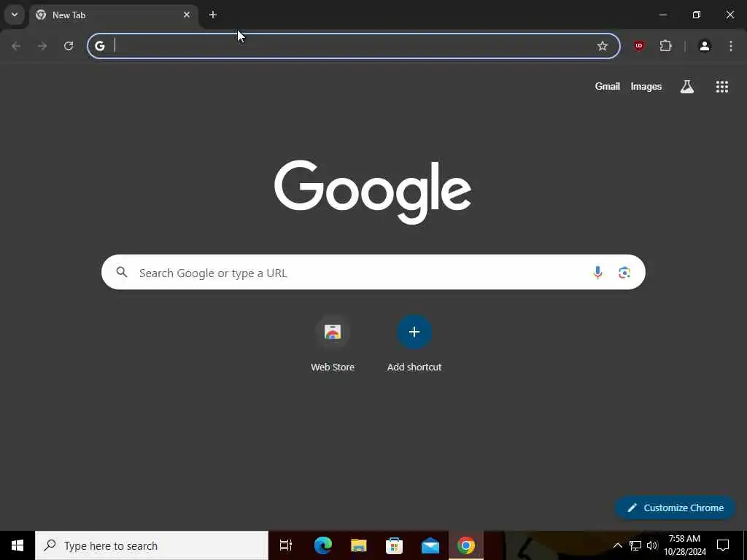Launch Microsoft Edge from the taskbar
Screen dimensions: 747x560
[x=323, y=545]
